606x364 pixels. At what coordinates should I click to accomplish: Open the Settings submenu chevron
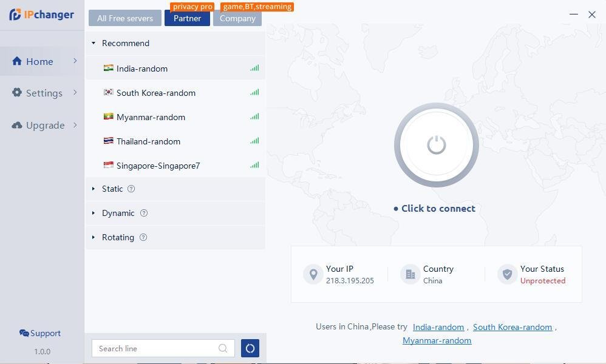pyautogui.click(x=75, y=92)
